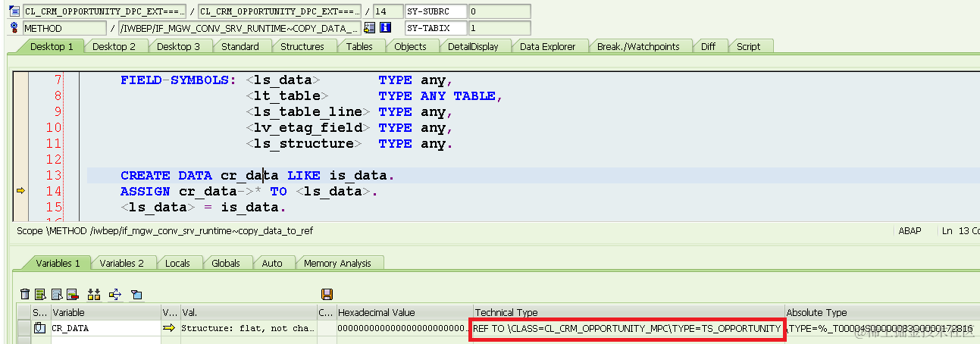Click the floppy disk save icon
Image resolution: width=980 pixels, height=344 pixels.
click(x=327, y=294)
